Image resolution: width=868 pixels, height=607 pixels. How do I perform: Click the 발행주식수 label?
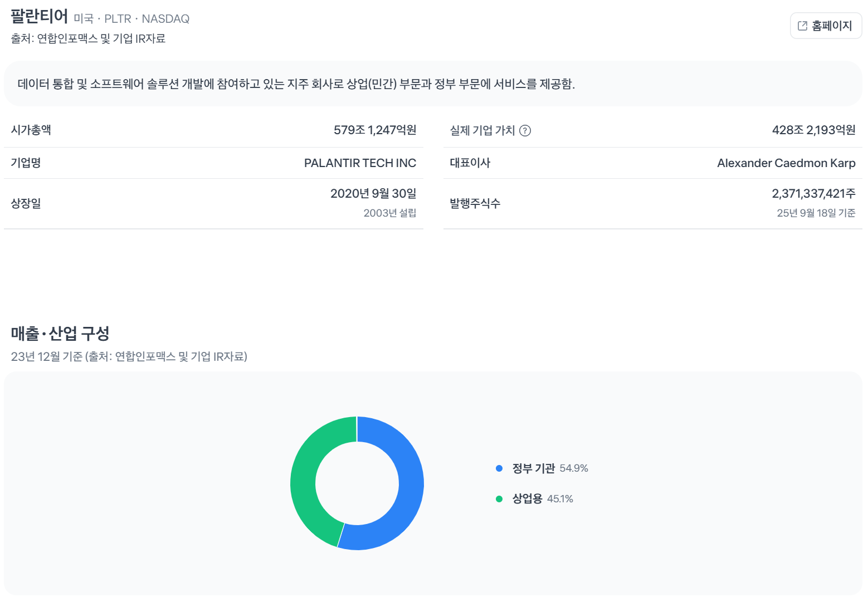pyautogui.click(x=475, y=203)
